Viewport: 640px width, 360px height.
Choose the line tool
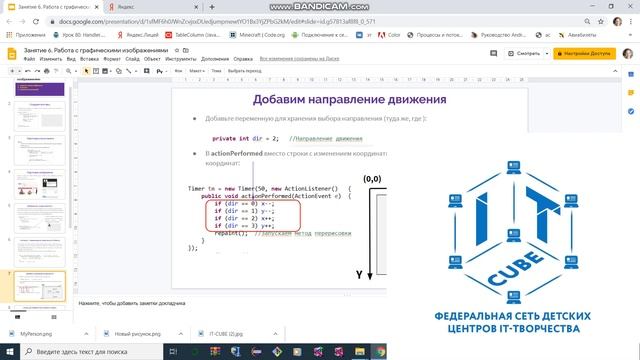point(129,71)
